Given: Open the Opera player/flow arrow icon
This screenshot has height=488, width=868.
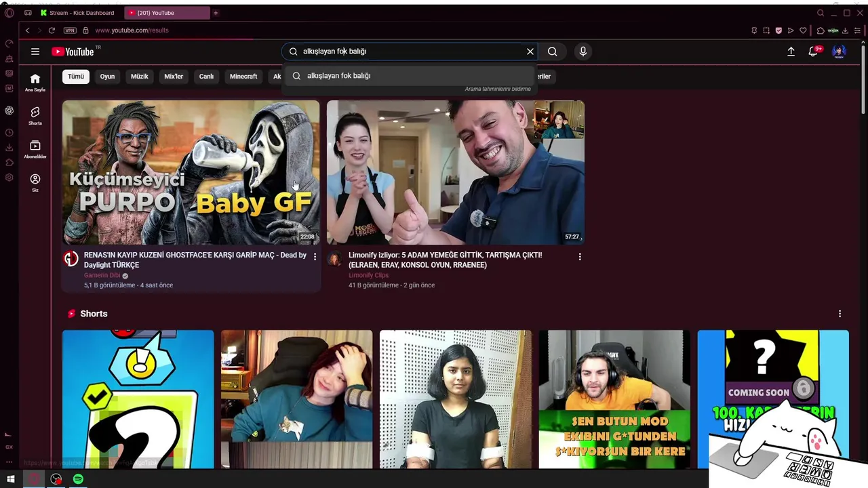Looking at the screenshot, I should click(791, 30).
